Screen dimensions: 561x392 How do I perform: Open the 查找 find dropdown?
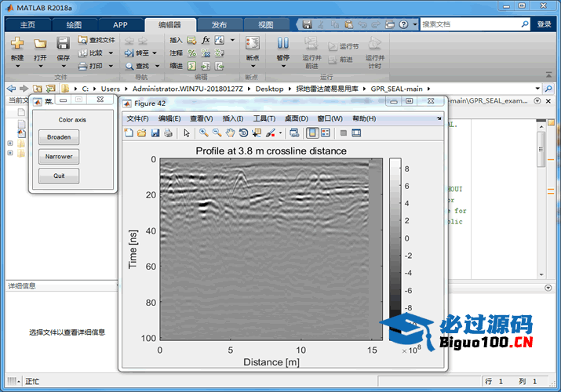157,66
